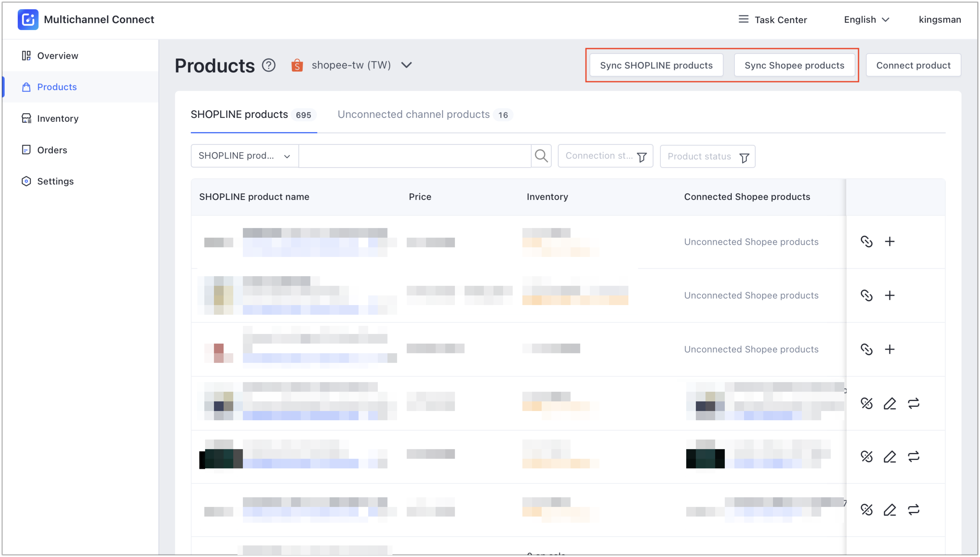
Task: Click the SHOPLINE product name column header
Action: point(254,197)
